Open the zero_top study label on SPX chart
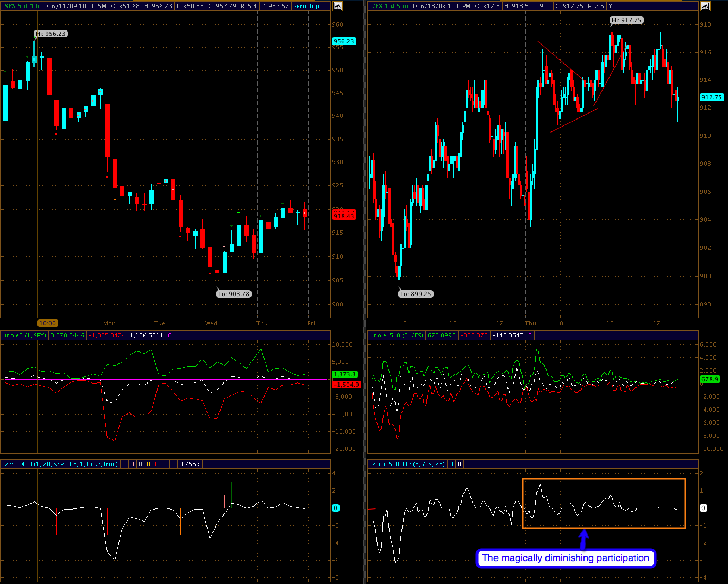The width and height of the screenshot is (728, 584). pyautogui.click(x=310, y=7)
